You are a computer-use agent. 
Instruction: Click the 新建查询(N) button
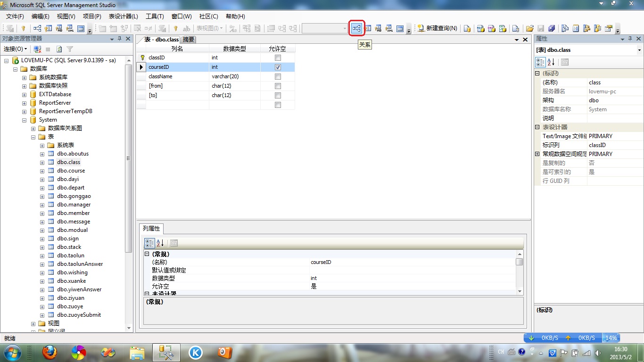coord(437,28)
